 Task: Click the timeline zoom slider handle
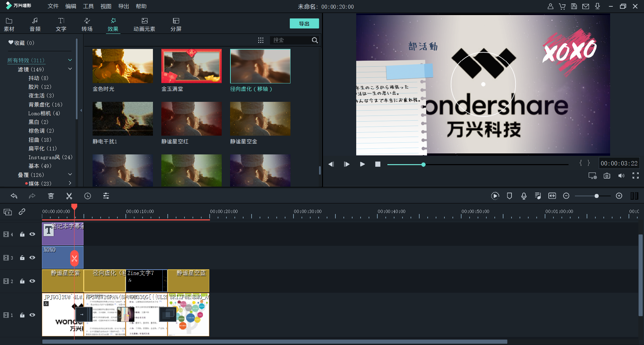[x=596, y=196]
